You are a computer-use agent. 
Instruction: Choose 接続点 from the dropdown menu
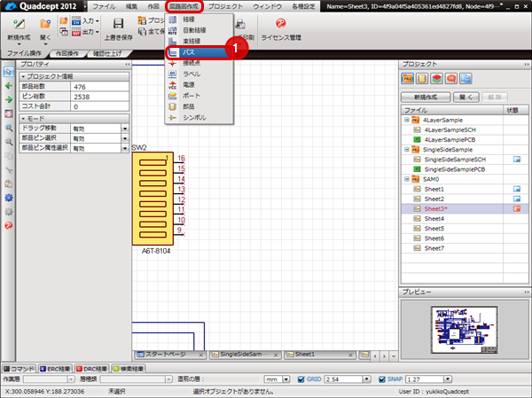(199, 63)
